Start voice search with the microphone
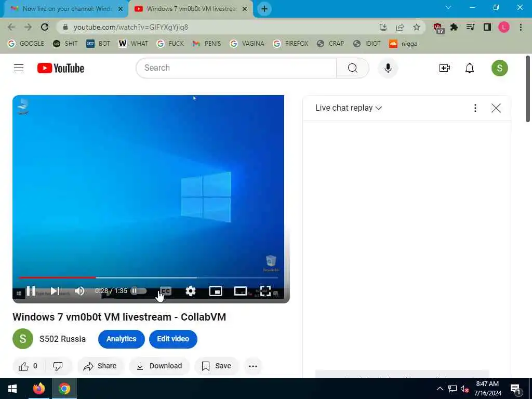 [388, 68]
